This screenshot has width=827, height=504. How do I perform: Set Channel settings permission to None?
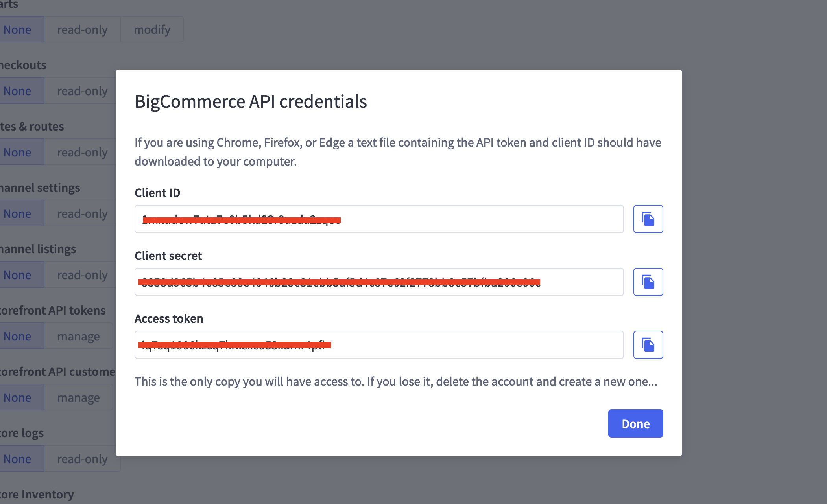(x=18, y=213)
